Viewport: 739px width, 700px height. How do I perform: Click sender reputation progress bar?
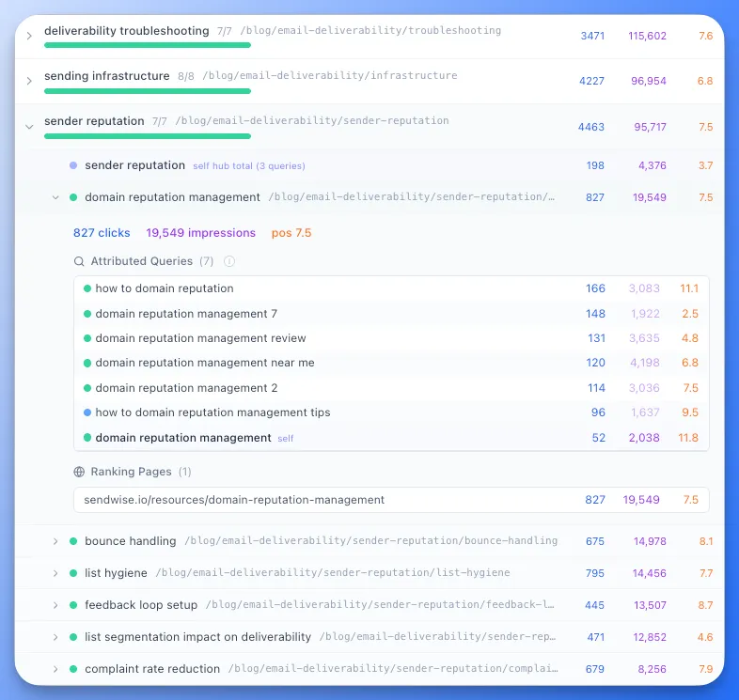point(148,136)
